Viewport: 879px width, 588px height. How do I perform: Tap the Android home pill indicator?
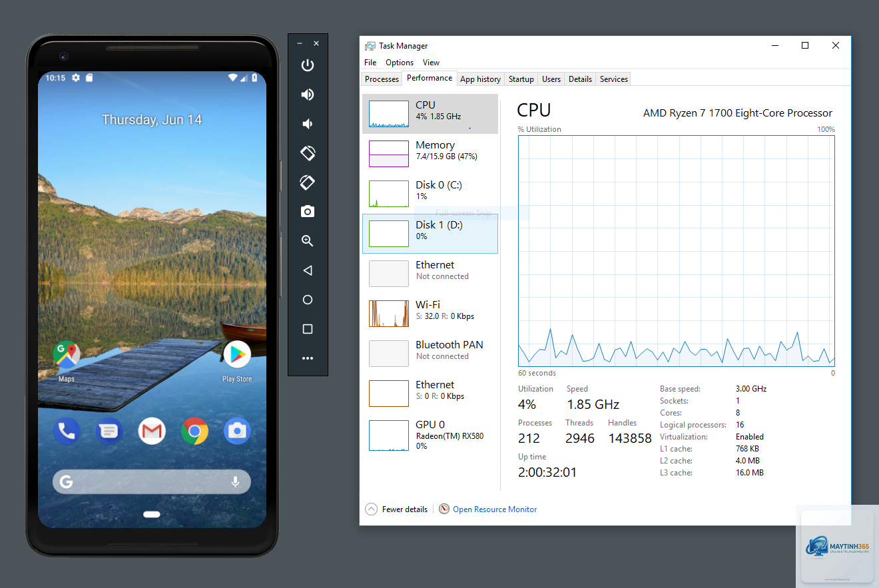pyautogui.click(x=152, y=514)
